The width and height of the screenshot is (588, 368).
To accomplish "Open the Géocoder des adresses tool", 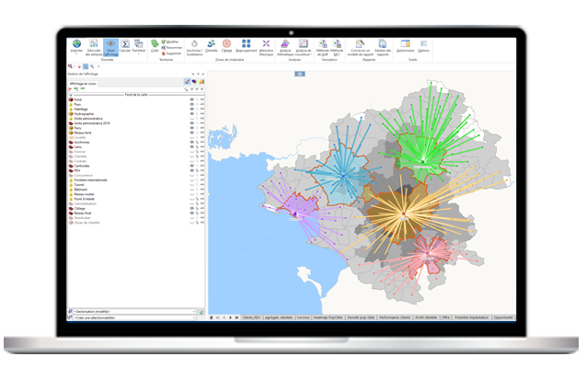I will pyautogui.click(x=93, y=44).
